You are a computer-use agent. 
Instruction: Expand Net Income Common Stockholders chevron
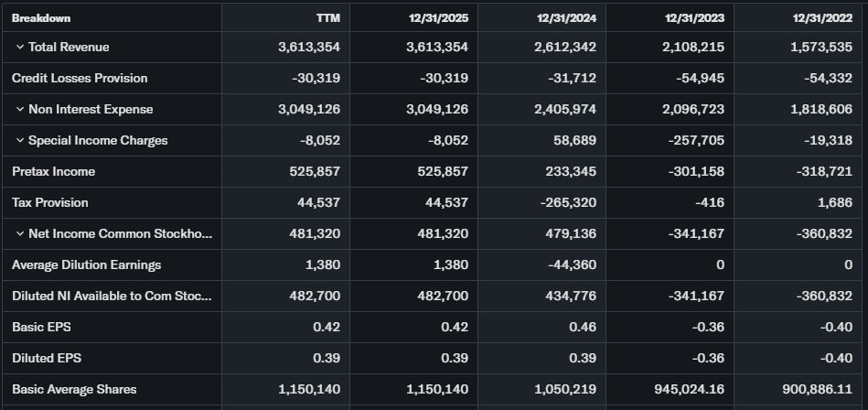19,233
